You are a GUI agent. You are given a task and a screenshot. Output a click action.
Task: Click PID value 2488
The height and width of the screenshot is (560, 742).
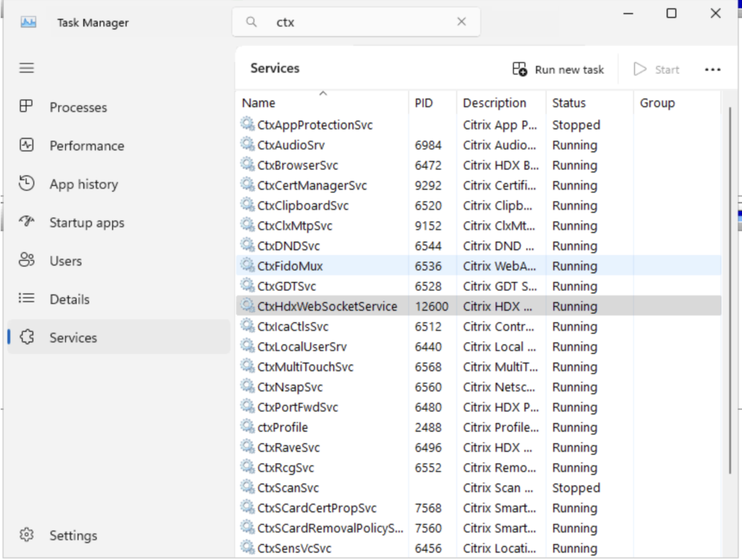click(428, 427)
